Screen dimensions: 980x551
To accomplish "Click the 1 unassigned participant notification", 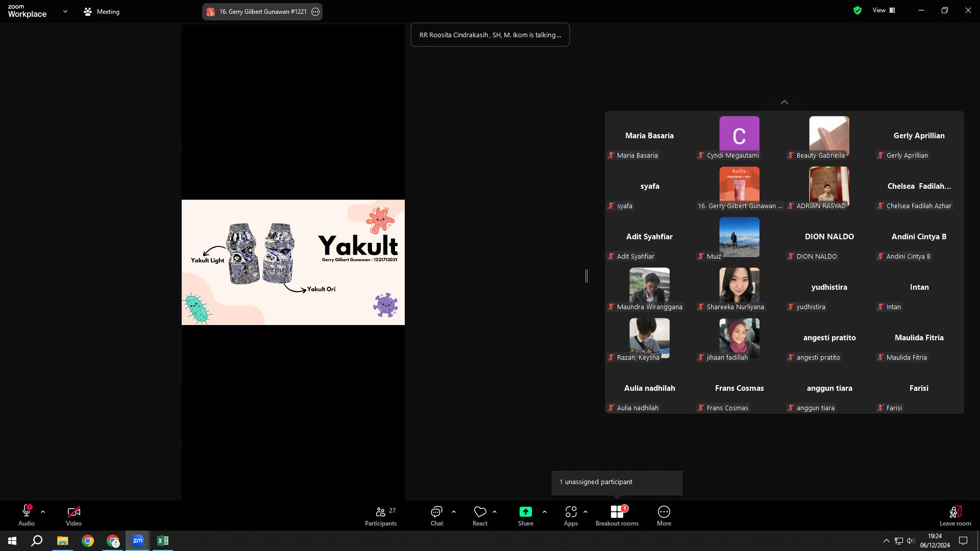I will [617, 482].
